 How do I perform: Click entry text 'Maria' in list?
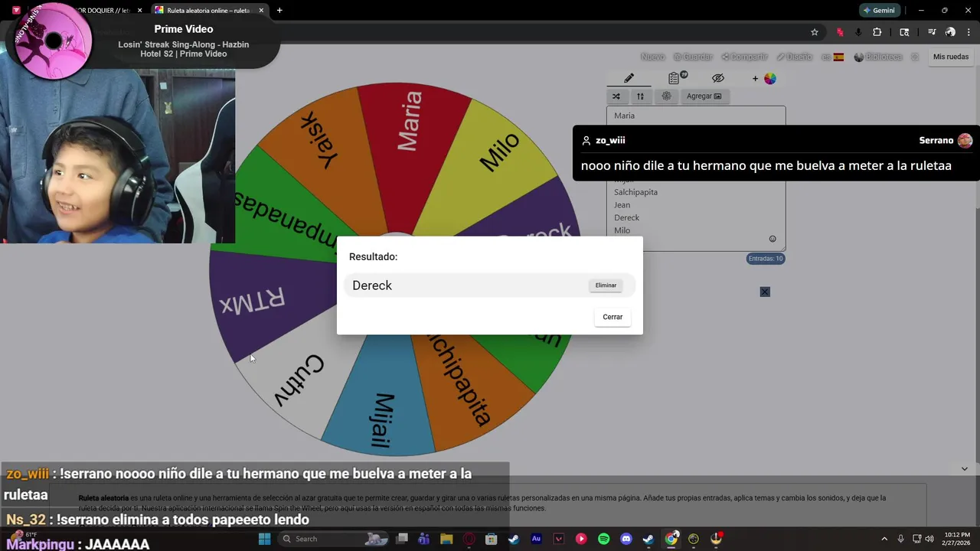click(624, 116)
